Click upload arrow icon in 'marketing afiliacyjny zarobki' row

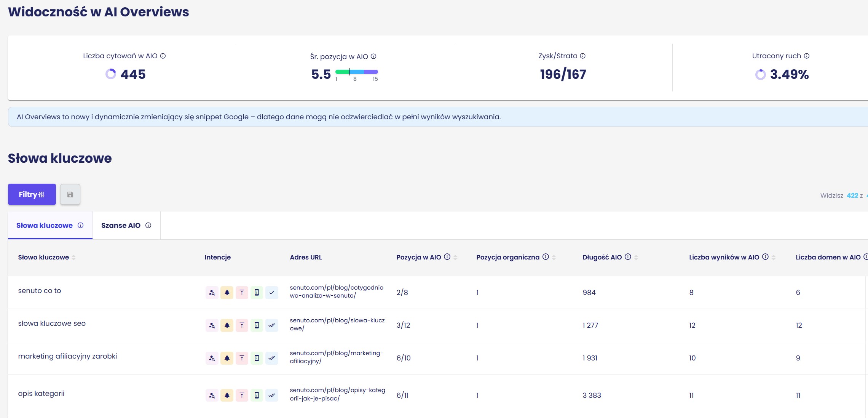[242, 358]
